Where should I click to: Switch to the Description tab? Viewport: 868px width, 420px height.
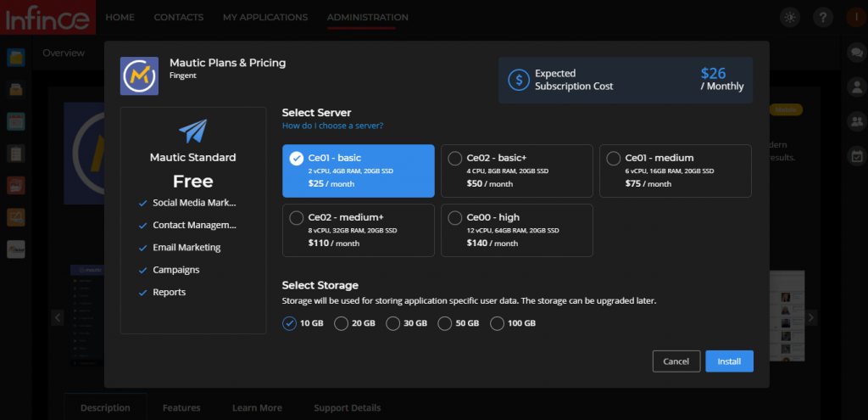point(105,408)
